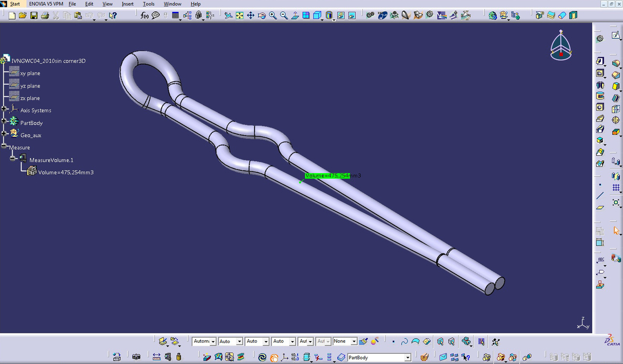Viewport: 623px width, 364px height.
Task: Click the CATIA logo icon
Action: pyautogui.click(x=612, y=339)
